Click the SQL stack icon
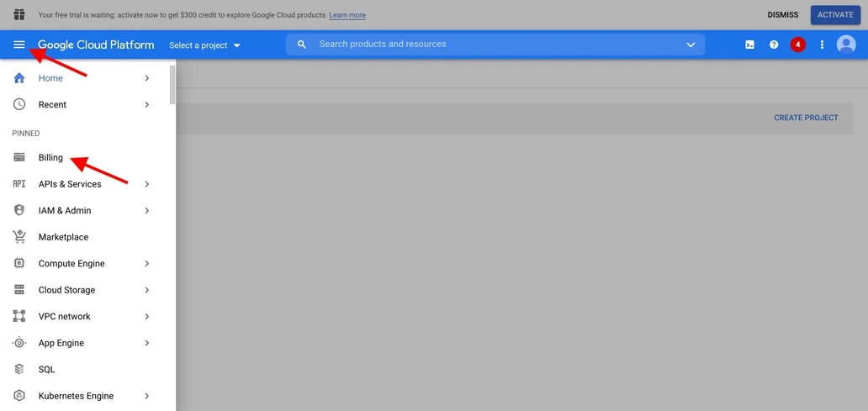 pyautogui.click(x=19, y=369)
